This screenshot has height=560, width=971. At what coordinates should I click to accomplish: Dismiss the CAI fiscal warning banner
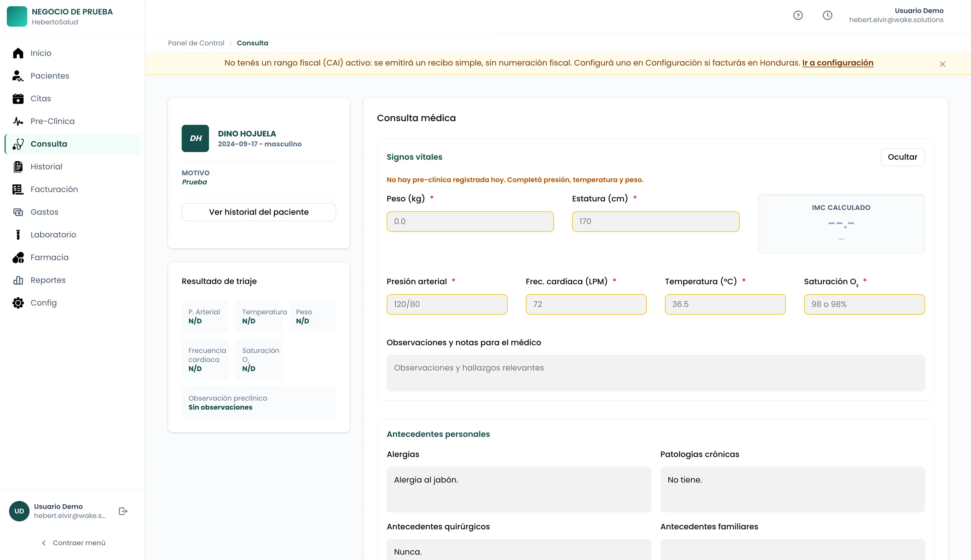(943, 64)
